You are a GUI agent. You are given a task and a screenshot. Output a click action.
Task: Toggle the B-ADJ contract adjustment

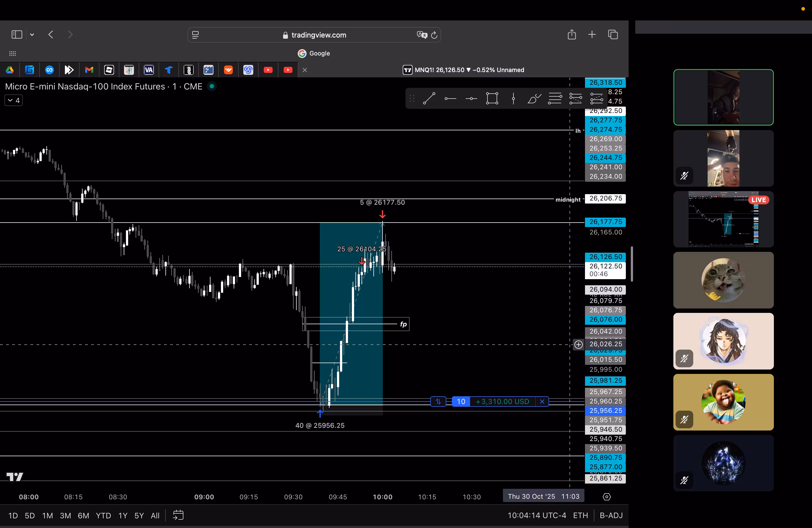coord(611,515)
